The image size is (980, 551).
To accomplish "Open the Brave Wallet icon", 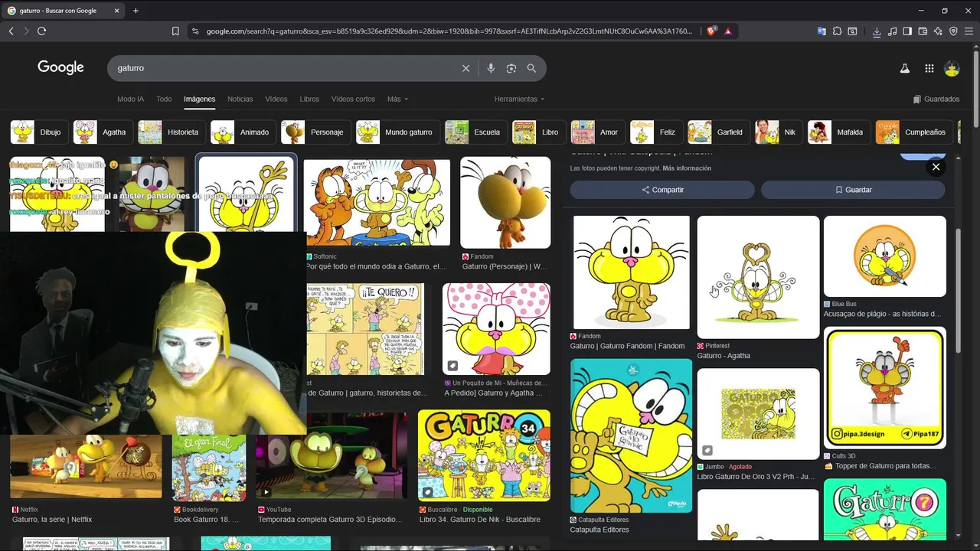I will 923,31.
